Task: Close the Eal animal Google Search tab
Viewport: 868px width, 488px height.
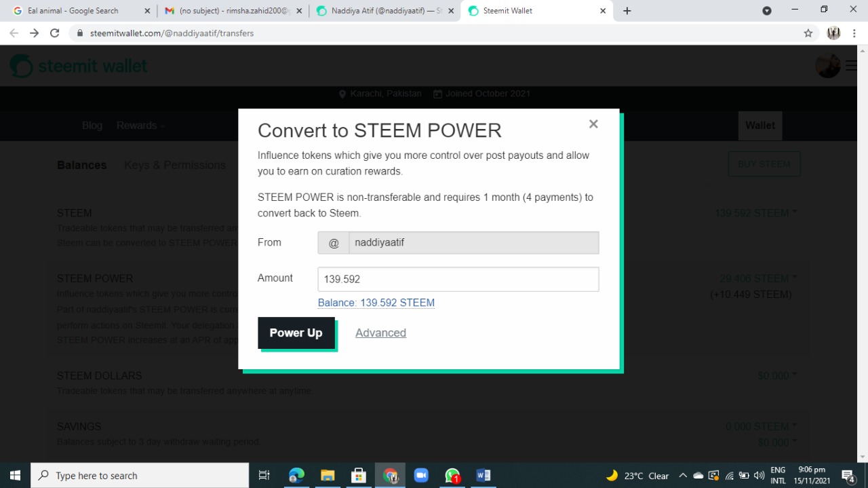Action: [147, 11]
